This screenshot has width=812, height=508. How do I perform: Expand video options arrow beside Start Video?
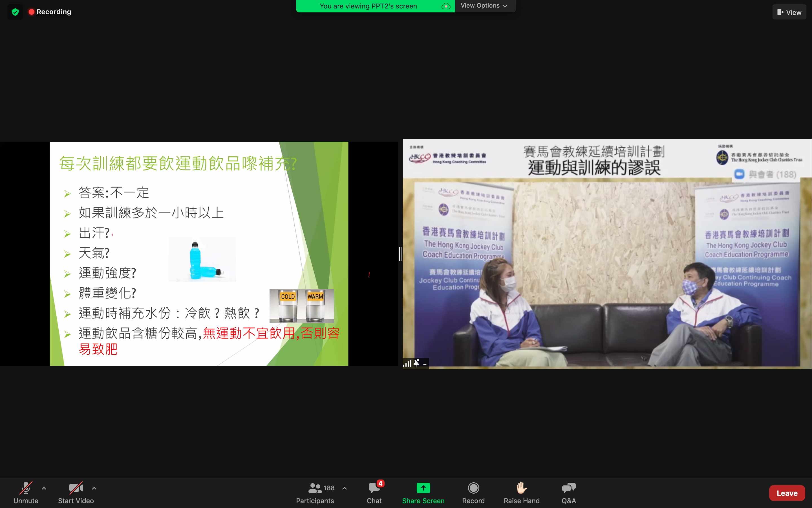point(94,488)
